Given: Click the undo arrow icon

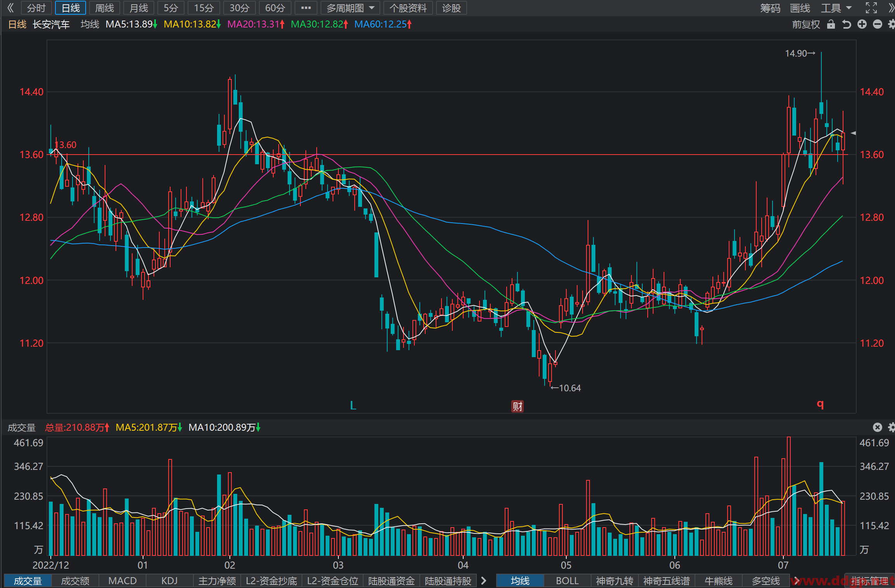Looking at the screenshot, I should pos(847,24).
